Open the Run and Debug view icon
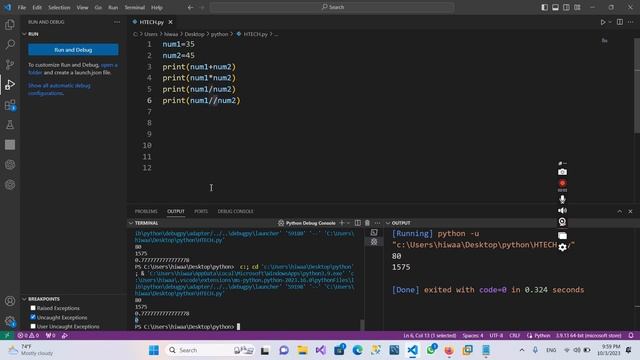This screenshot has width=640, height=360. click(10, 84)
